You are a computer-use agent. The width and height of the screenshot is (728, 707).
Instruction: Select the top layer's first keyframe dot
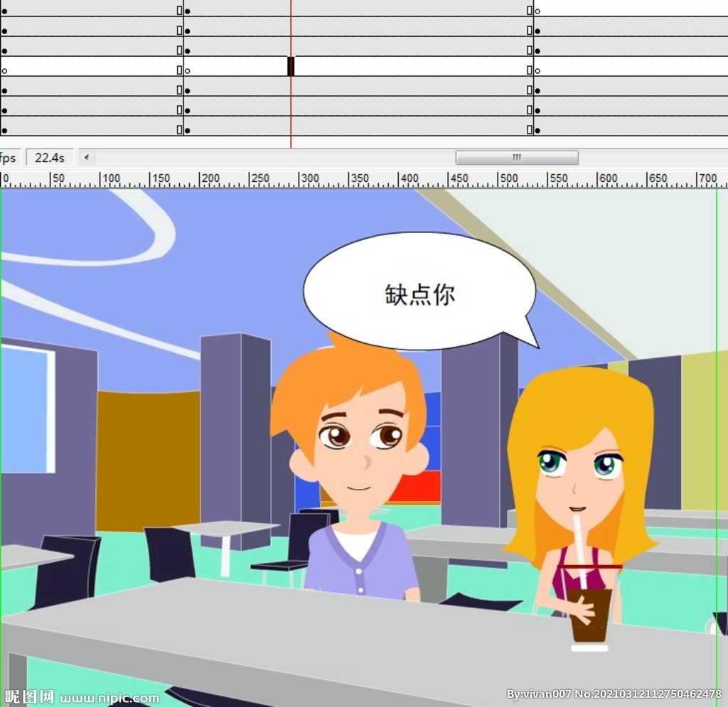tap(5, 11)
